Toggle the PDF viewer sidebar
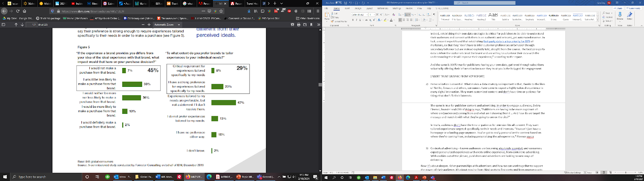Image resolution: width=644 pixels, height=181 pixels. [x=3, y=25]
